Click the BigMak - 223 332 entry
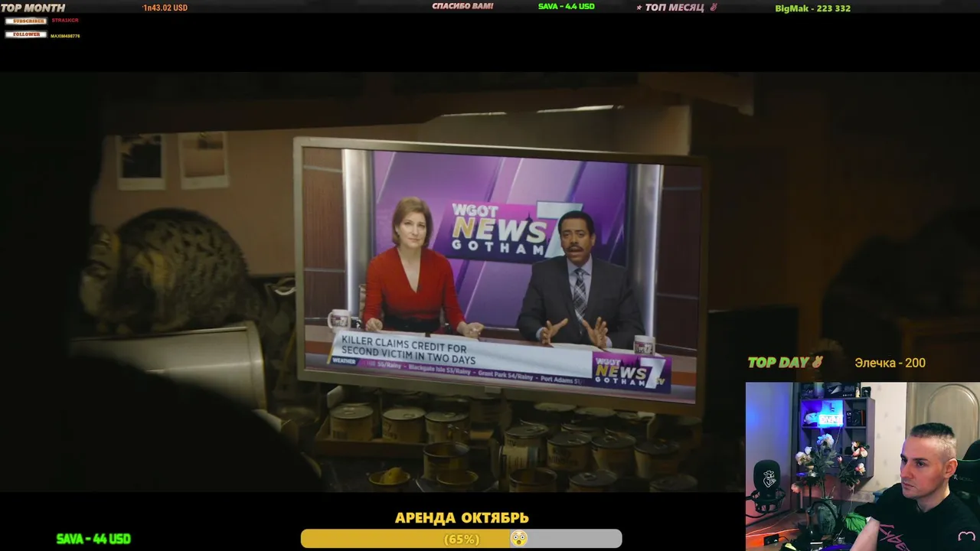 pyautogui.click(x=813, y=8)
